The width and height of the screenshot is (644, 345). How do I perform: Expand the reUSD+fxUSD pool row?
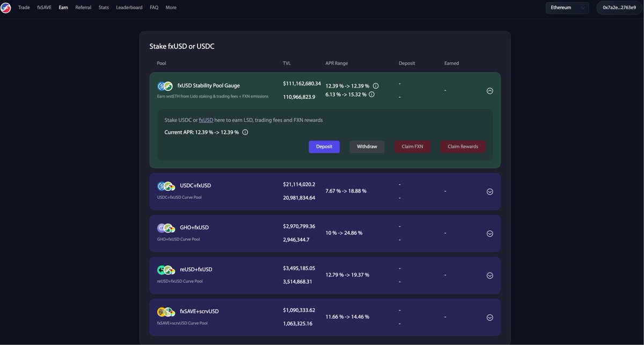coord(489,275)
